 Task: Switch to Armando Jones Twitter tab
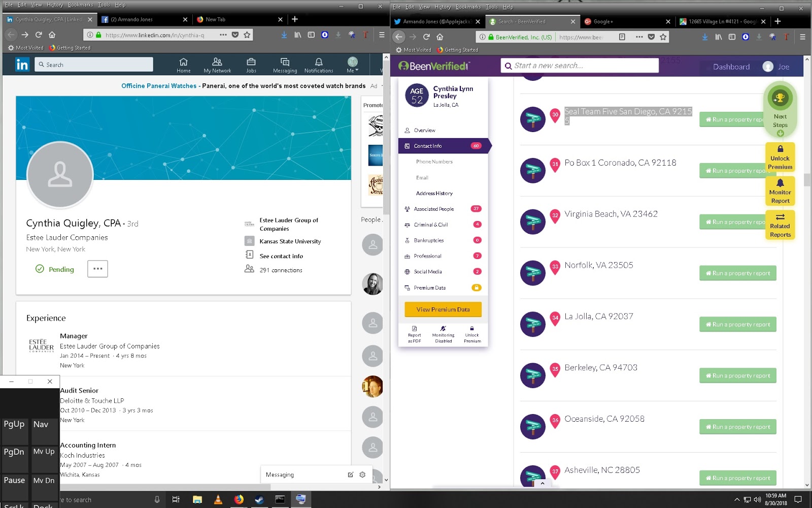437,21
